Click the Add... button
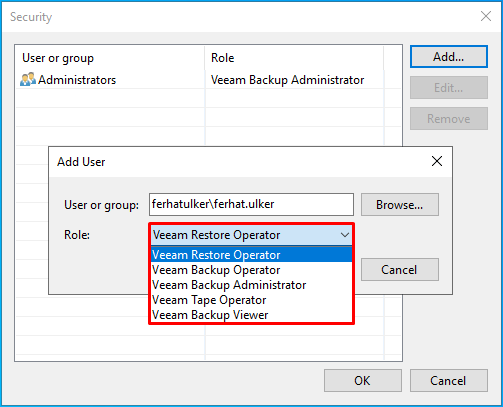503x407 pixels. 449,57
